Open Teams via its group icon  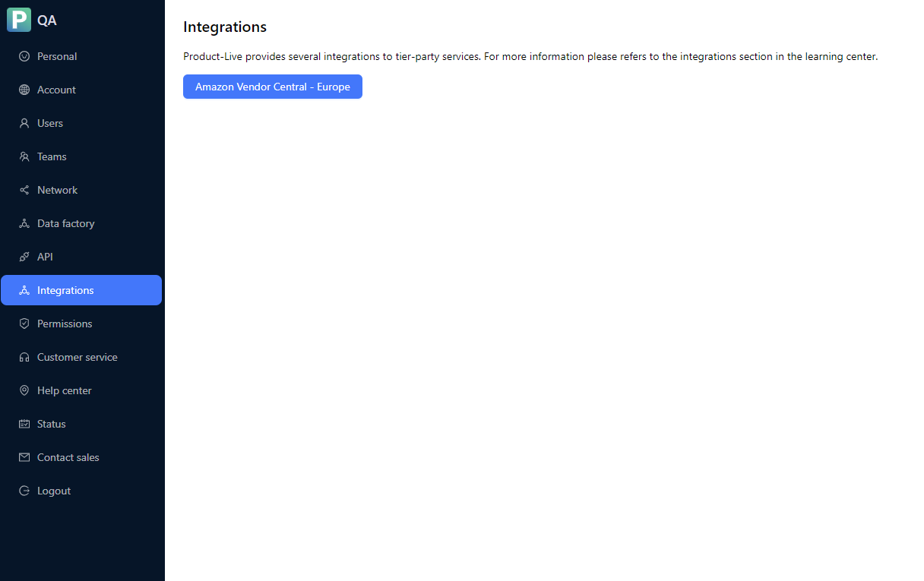click(25, 156)
